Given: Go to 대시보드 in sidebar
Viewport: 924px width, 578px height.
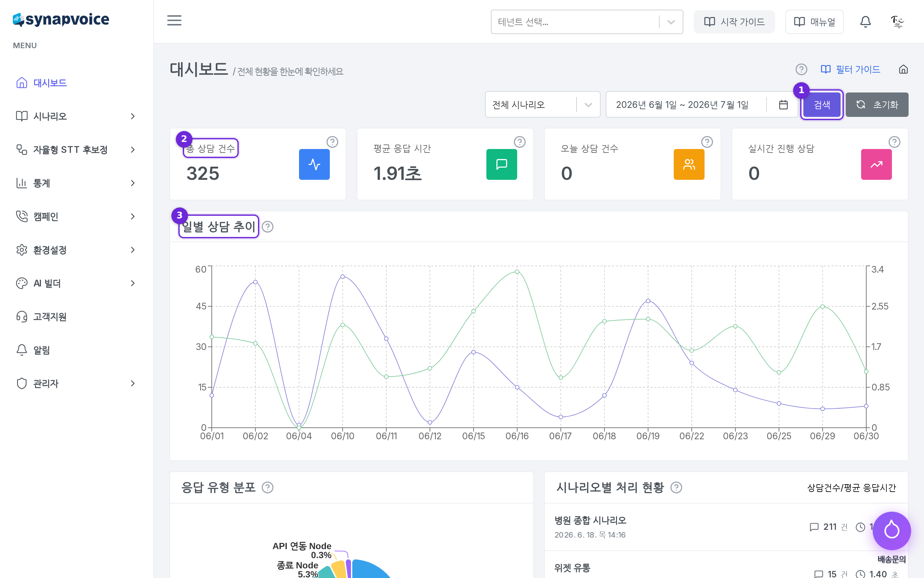Looking at the screenshot, I should pos(50,83).
